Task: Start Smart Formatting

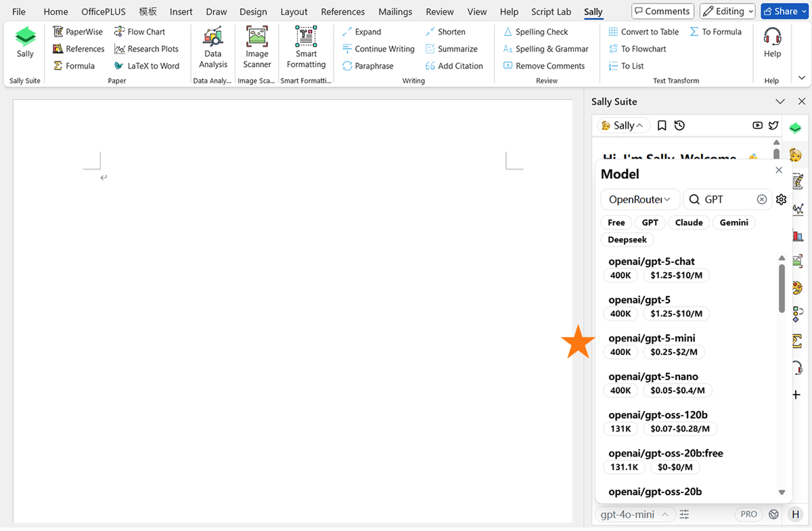Action: [306, 47]
